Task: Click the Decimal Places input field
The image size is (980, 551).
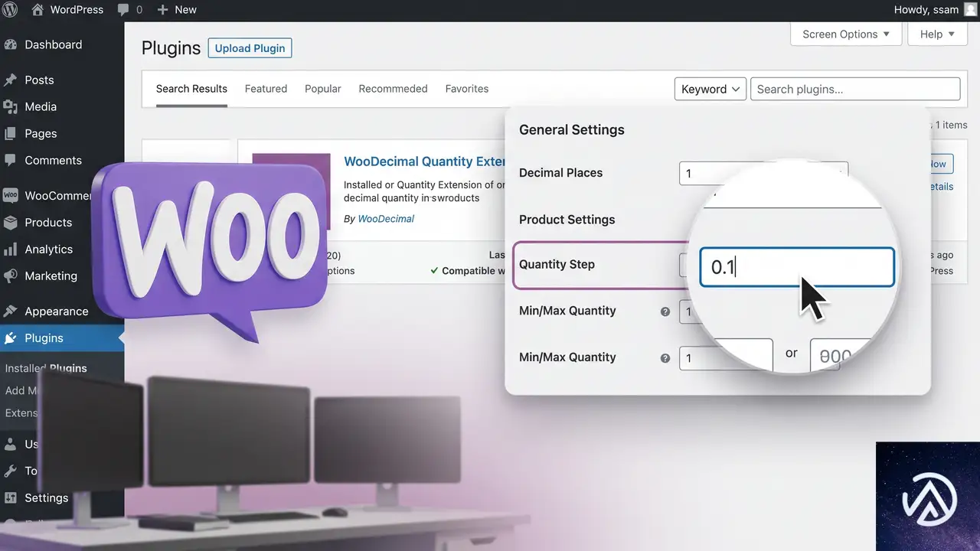Action: [763, 173]
